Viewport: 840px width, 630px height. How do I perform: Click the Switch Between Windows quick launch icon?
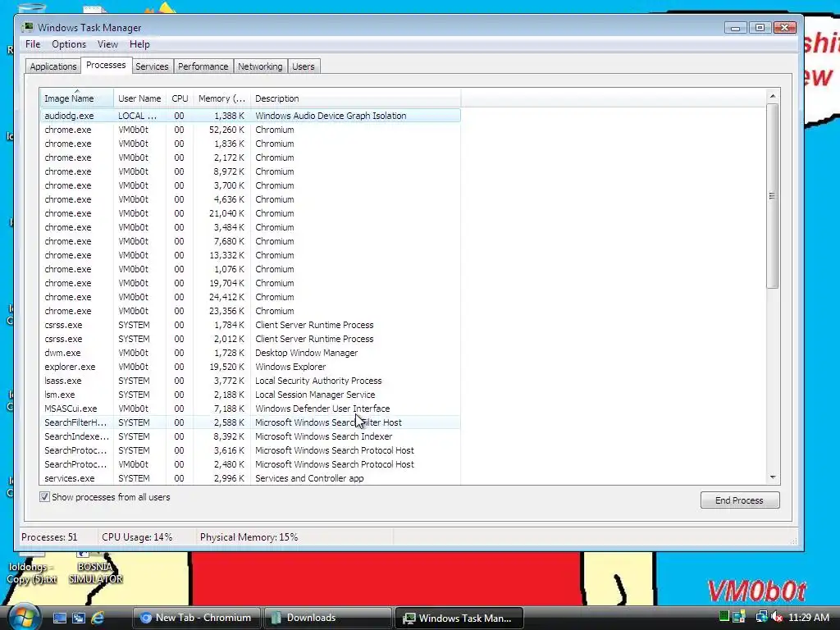tap(78, 618)
